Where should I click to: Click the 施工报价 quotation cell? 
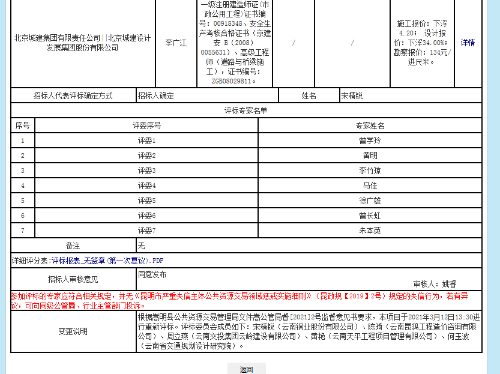point(422,43)
